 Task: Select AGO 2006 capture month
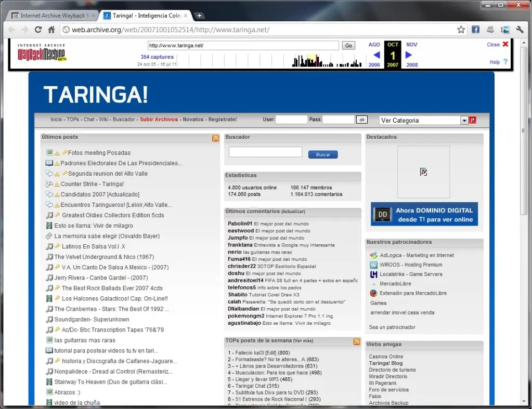pos(374,55)
